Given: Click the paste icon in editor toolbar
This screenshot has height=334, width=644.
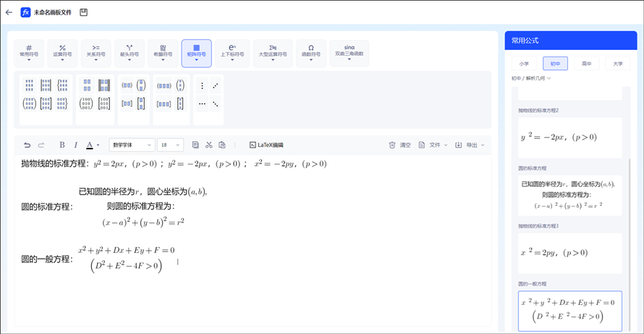Looking at the screenshot, I should coord(222,145).
